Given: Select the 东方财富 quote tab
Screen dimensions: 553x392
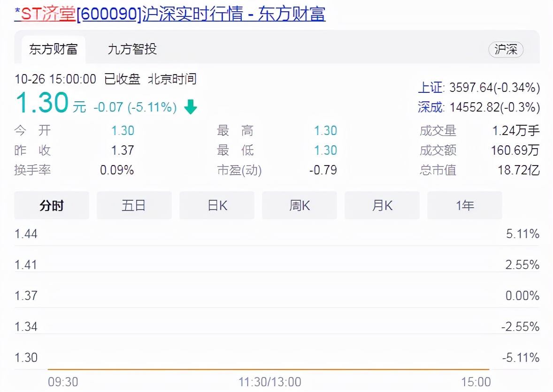Looking at the screenshot, I should point(53,49).
